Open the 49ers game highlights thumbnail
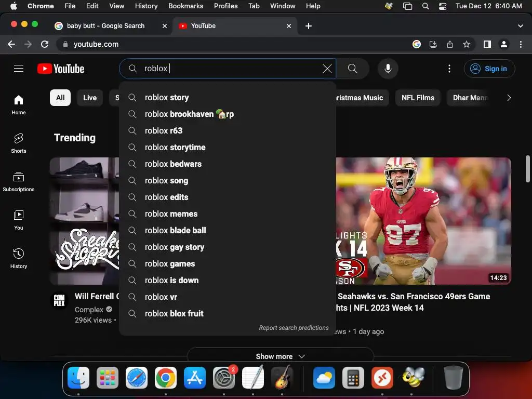Viewport: 532px width, 399px height. (x=423, y=221)
